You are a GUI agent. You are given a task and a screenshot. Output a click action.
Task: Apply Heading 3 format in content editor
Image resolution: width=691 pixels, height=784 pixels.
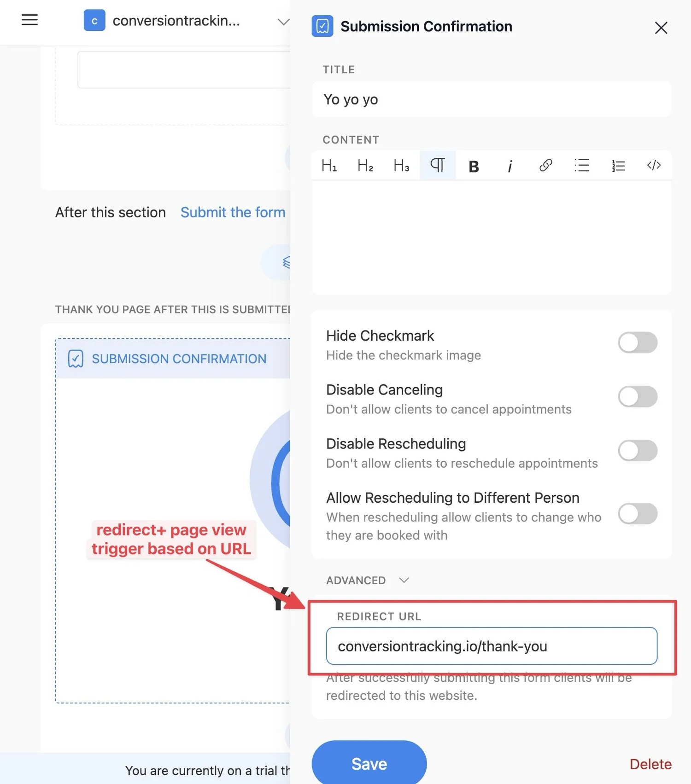[x=401, y=165]
